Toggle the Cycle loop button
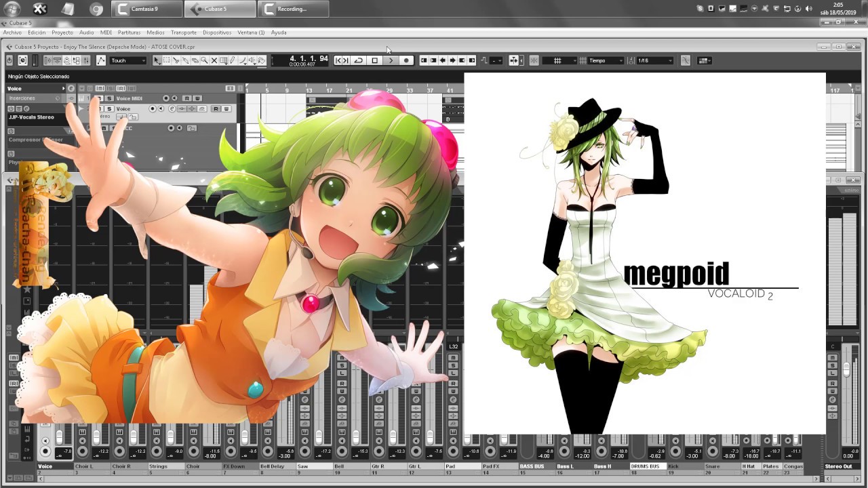This screenshot has width=868, height=488. click(358, 60)
